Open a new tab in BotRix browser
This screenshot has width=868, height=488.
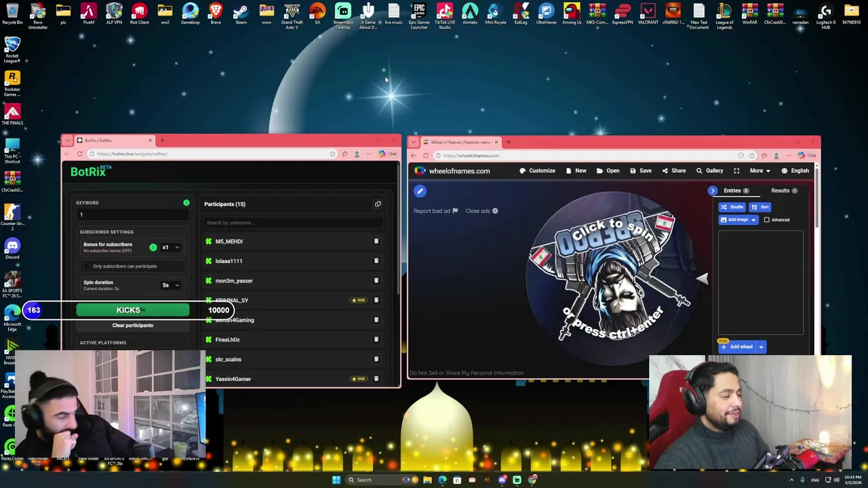[162, 140]
